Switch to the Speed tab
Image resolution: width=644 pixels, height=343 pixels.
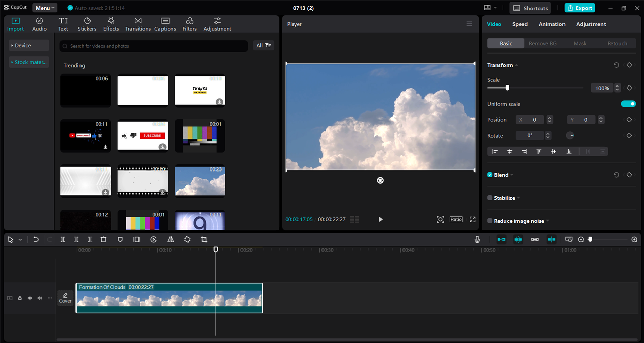pyautogui.click(x=520, y=24)
